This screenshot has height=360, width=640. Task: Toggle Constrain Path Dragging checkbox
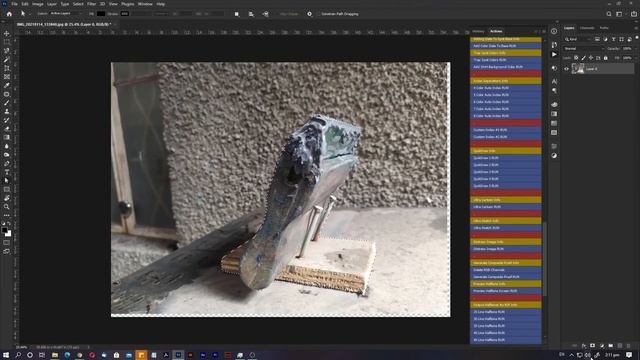[318, 14]
